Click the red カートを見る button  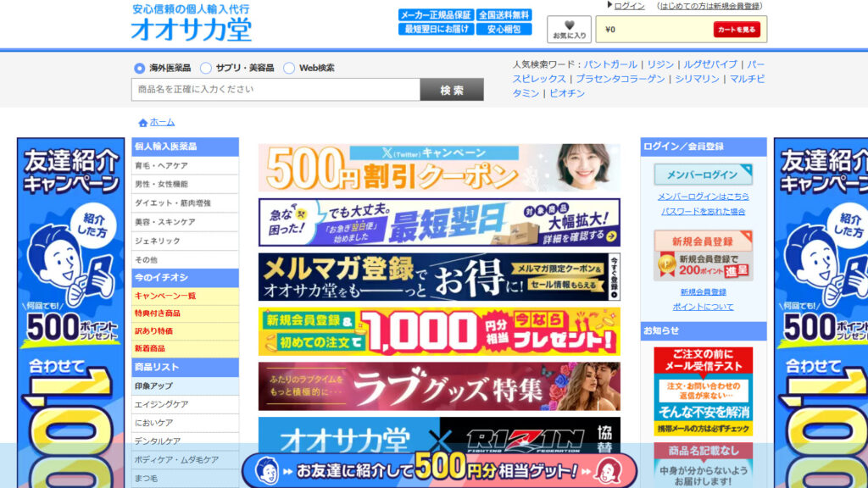(x=736, y=30)
